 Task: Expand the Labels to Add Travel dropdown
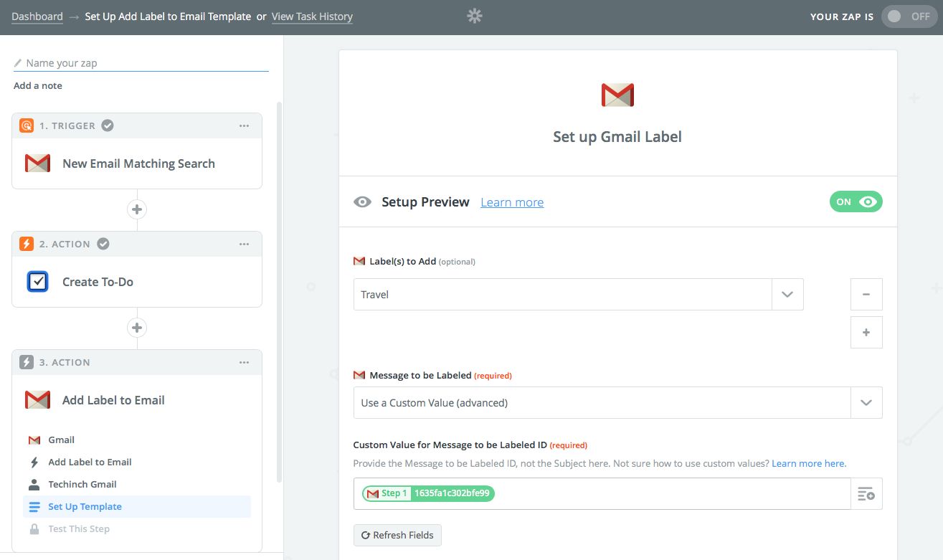(787, 295)
